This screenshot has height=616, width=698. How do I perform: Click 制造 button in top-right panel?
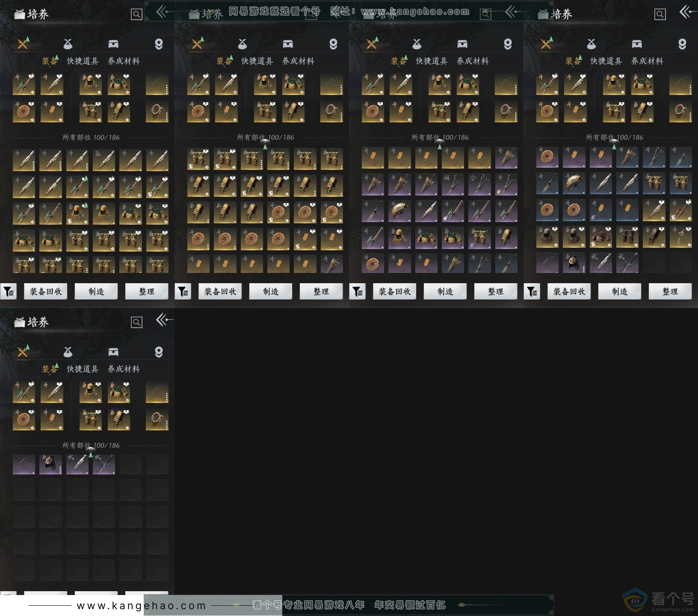click(x=620, y=292)
